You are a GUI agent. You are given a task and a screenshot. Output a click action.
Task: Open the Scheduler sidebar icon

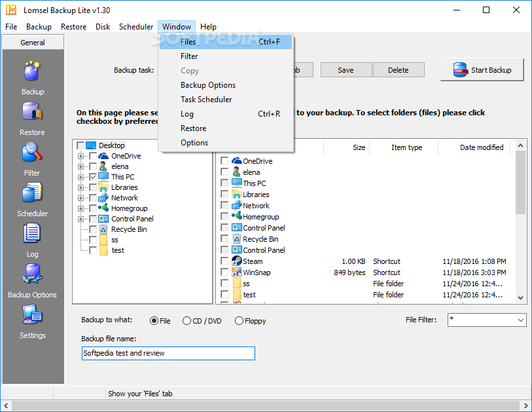pyautogui.click(x=32, y=192)
